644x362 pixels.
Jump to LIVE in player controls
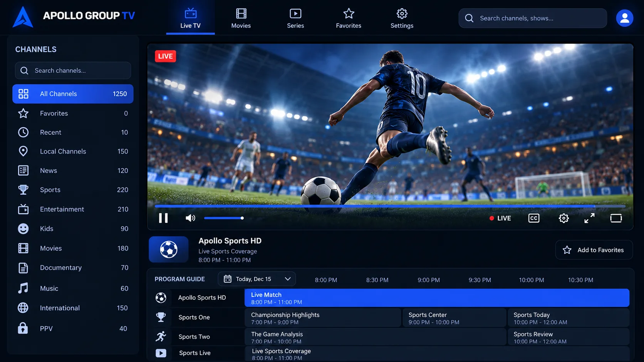coord(500,218)
